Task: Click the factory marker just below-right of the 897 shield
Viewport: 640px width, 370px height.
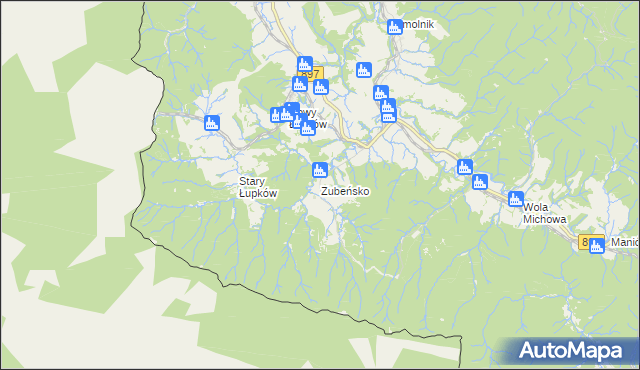Action: coord(321,87)
